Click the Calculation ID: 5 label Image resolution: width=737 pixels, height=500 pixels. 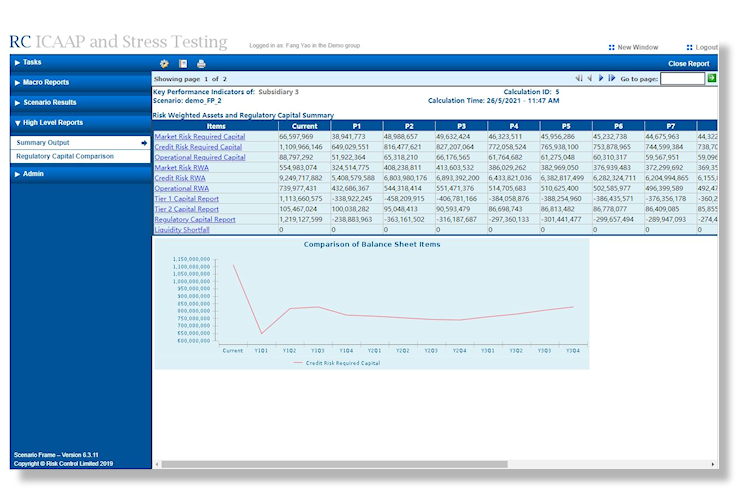click(x=531, y=92)
